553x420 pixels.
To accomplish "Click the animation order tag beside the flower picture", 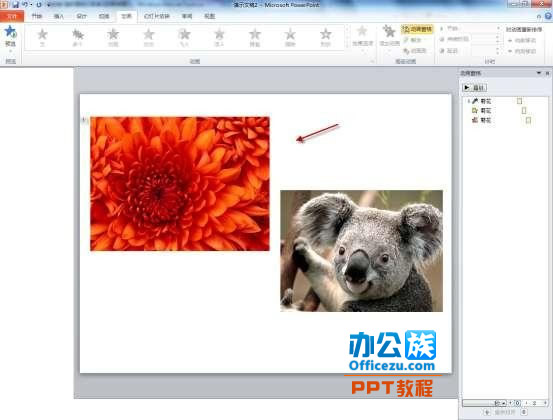I will 84,120.
